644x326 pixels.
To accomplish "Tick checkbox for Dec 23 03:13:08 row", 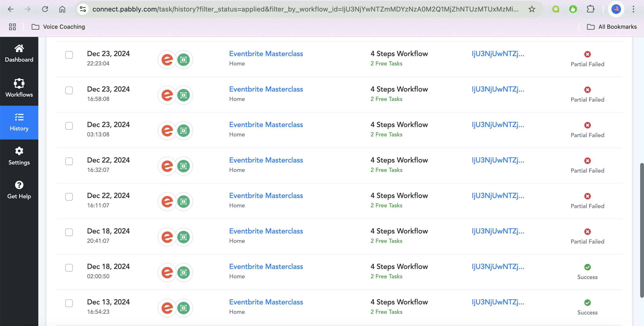I will coord(69,126).
